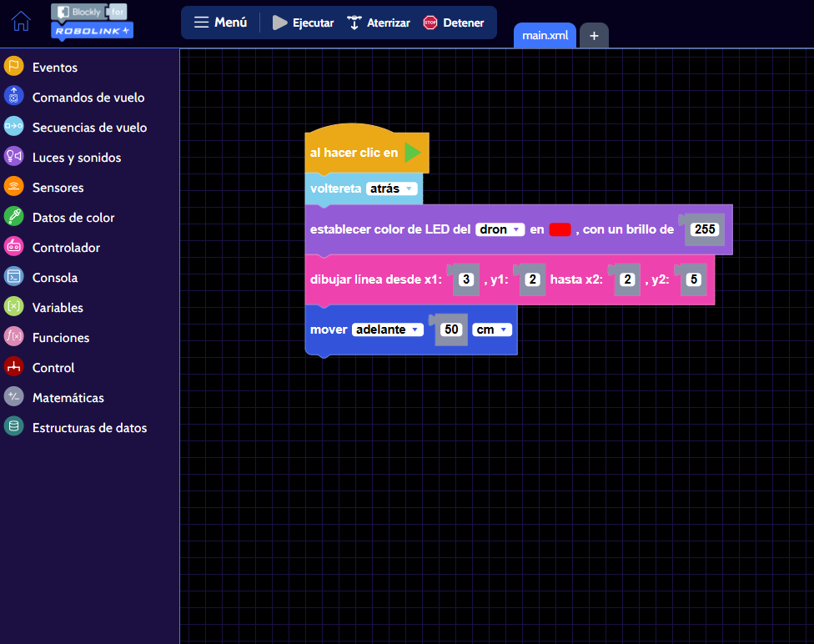Switch to the main.xml tab
Image resolution: width=814 pixels, height=644 pixels.
545,35
